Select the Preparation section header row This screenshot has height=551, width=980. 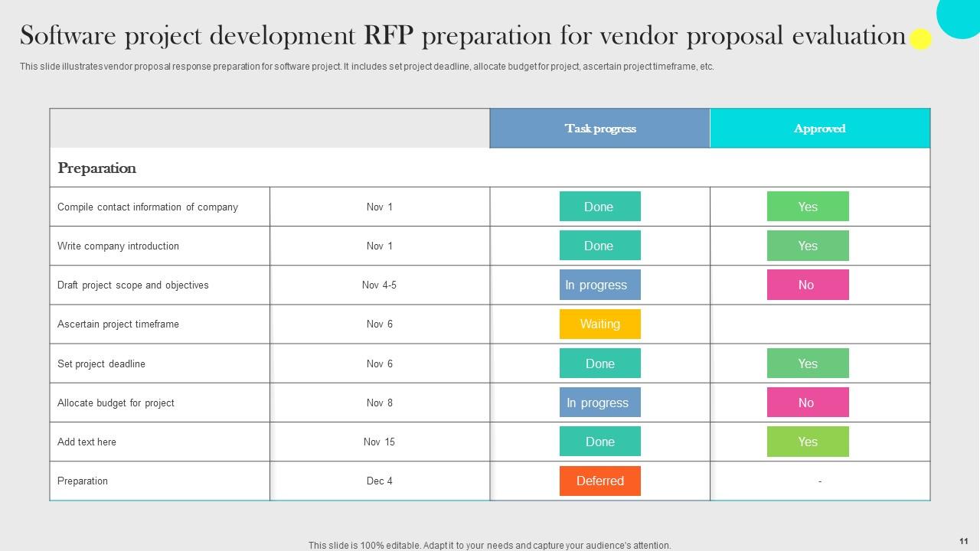96,168
